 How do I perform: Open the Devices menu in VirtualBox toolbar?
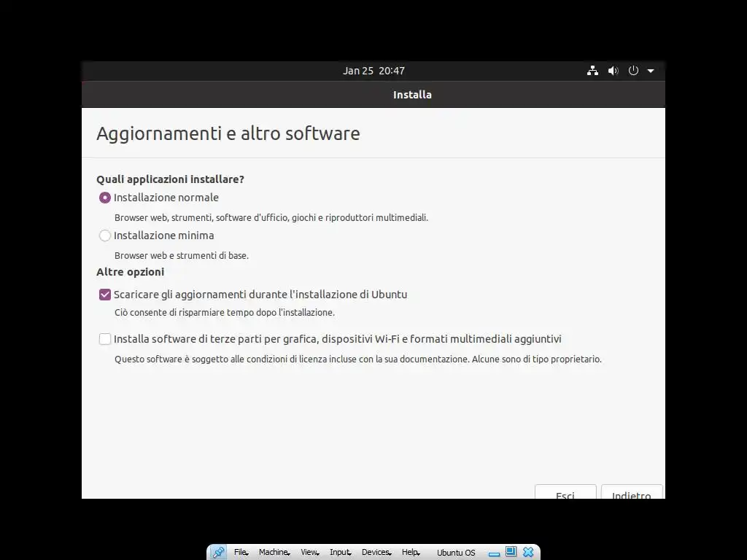click(376, 553)
